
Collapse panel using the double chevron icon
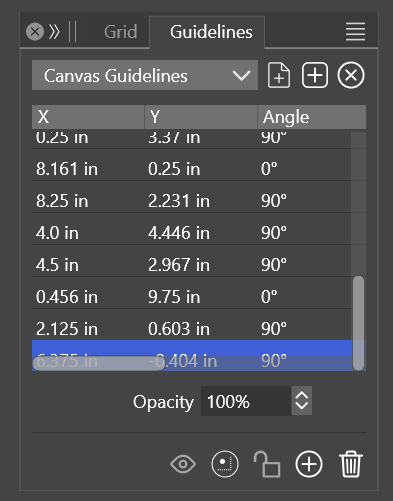54,32
